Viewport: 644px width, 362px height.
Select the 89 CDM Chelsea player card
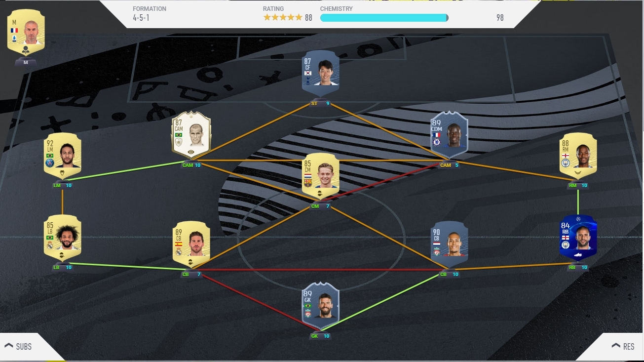pyautogui.click(x=450, y=134)
